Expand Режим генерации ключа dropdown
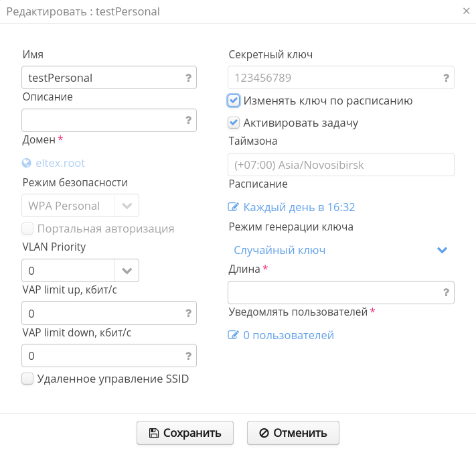The height and width of the screenshot is (451, 476). [442, 250]
